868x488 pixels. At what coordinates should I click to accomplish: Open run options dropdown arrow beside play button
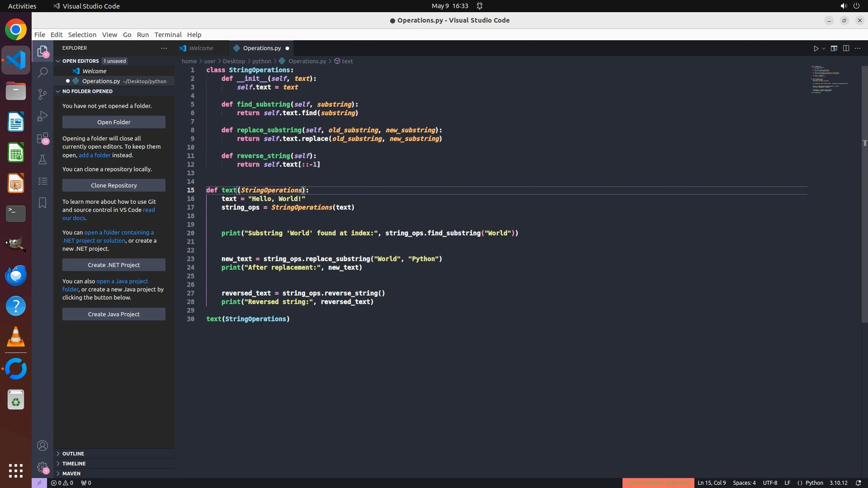click(x=824, y=48)
